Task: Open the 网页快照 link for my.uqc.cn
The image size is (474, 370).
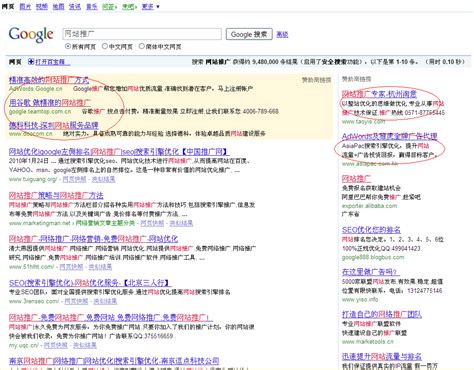Action: [x=56, y=345]
